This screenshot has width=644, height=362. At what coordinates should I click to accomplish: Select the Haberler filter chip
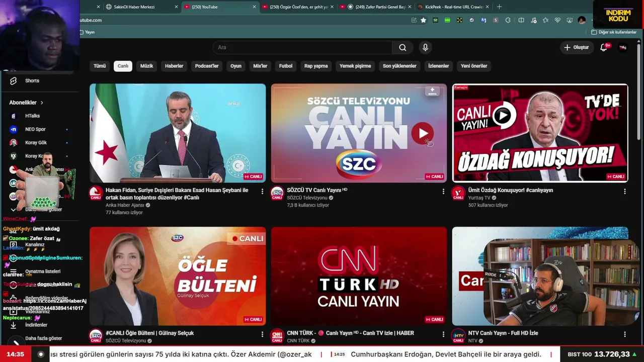pyautogui.click(x=174, y=66)
